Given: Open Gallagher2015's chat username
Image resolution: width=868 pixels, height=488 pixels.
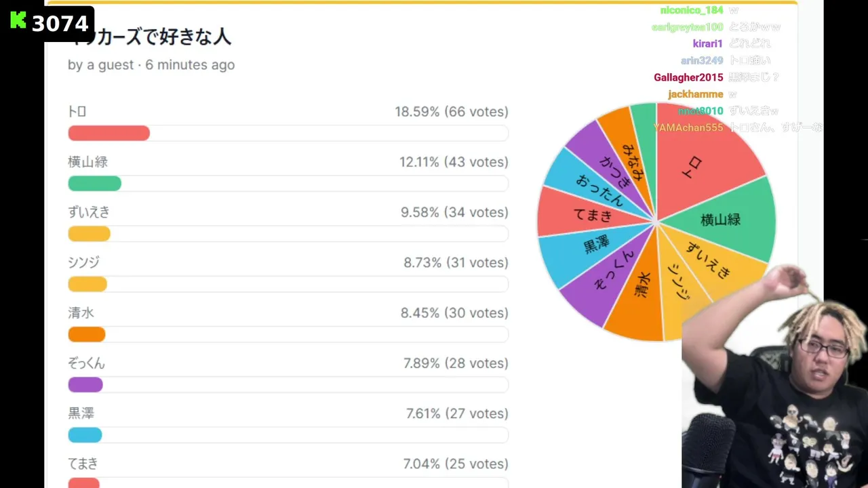Looking at the screenshot, I should click(x=688, y=78).
